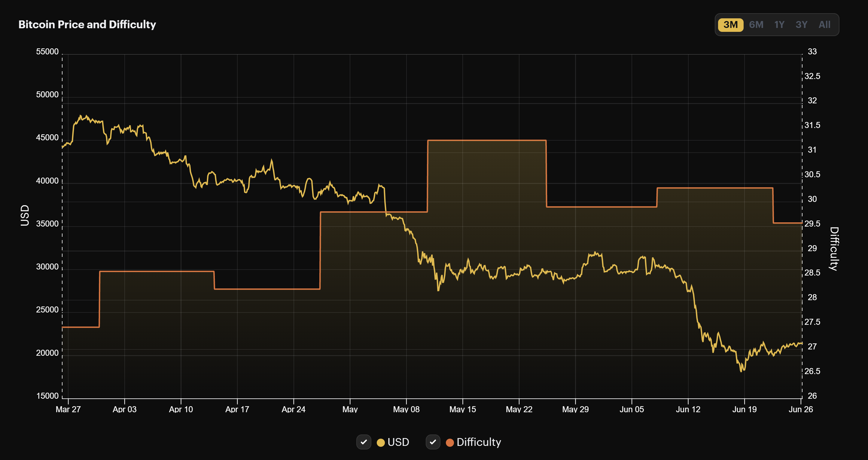Click the Apr 10 x-axis label

click(x=181, y=409)
